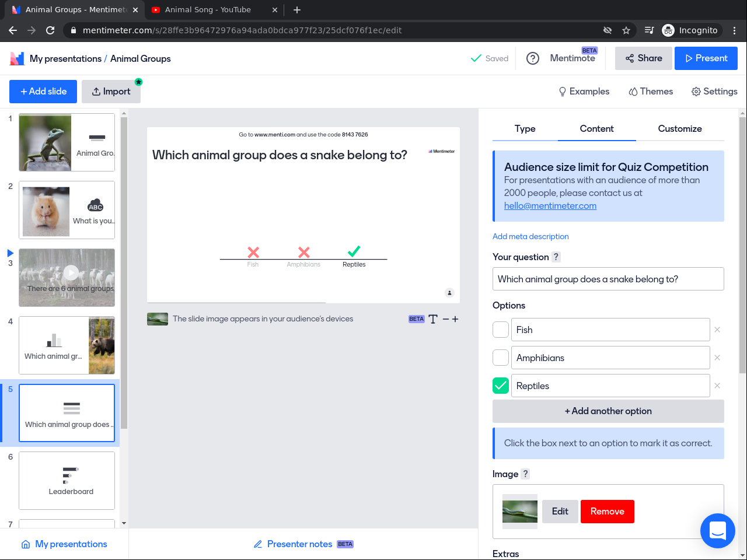This screenshot has width=747, height=560.
Task: Click the small slide image thumbnail below the preview
Action: click(158, 319)
